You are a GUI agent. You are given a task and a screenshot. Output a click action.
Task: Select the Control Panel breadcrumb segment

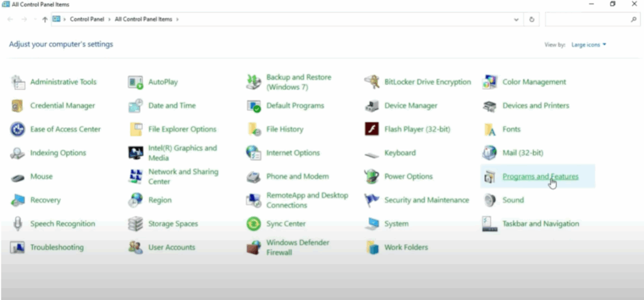pos(87,19)
